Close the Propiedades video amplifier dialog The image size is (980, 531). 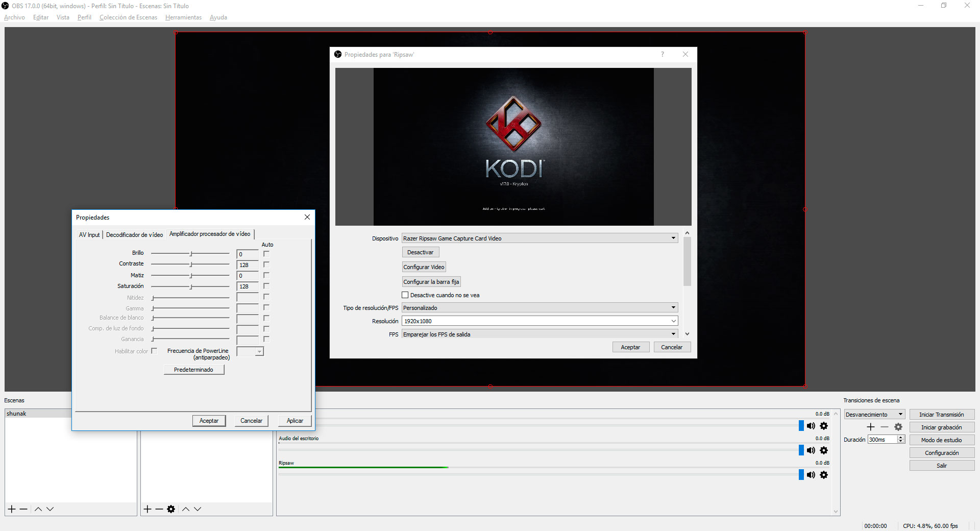pyautogui.click(x=307, y=217)
